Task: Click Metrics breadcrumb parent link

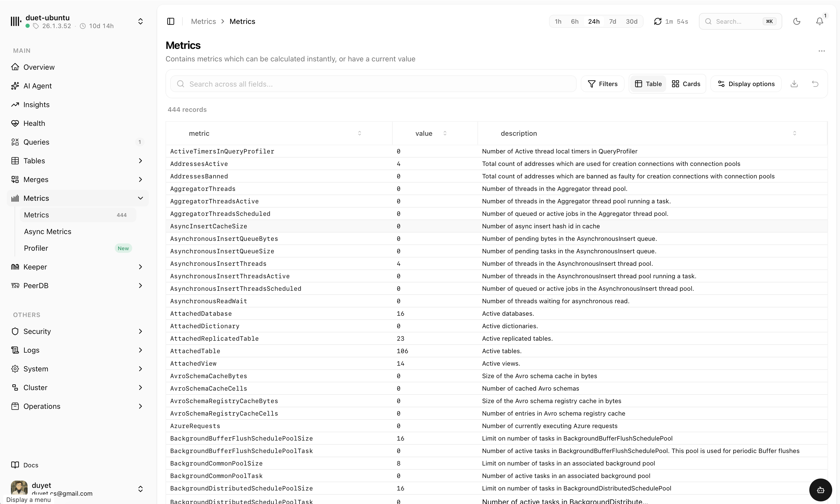Action: 203,21
